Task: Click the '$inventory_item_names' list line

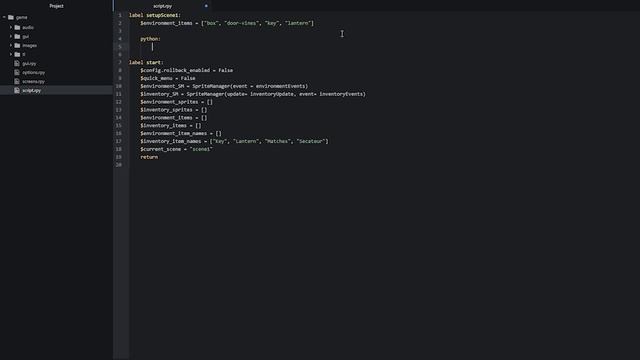Action: (x=234, y=141)
